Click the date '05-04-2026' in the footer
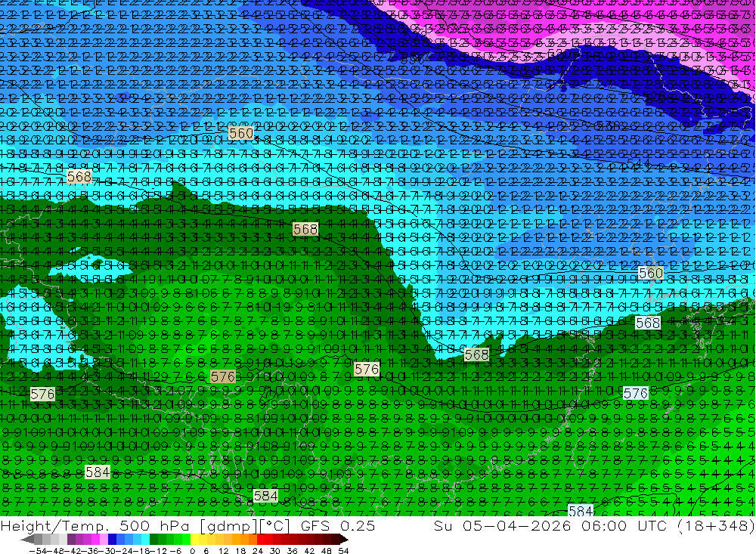756x554 pixels. [x=517, y=525]
